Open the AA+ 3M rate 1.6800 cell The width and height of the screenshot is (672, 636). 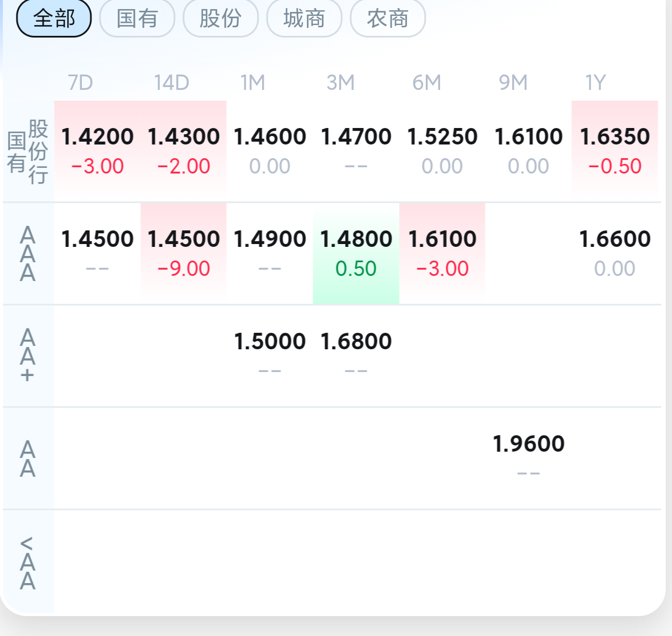pos(356,356)
